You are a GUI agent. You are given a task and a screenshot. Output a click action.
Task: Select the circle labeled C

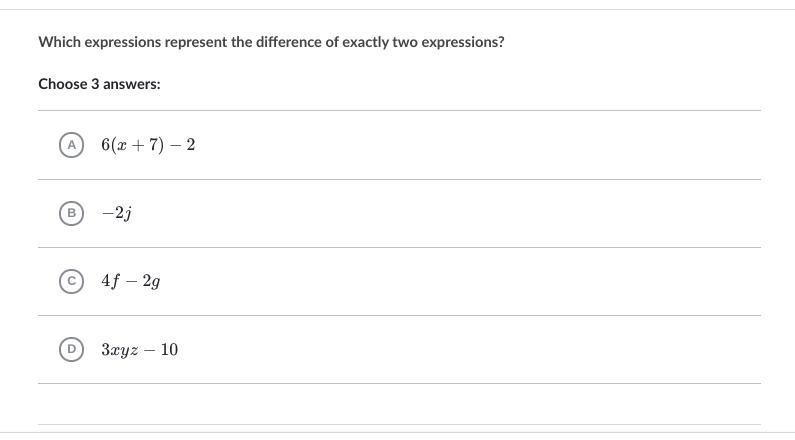click(71, 281)
